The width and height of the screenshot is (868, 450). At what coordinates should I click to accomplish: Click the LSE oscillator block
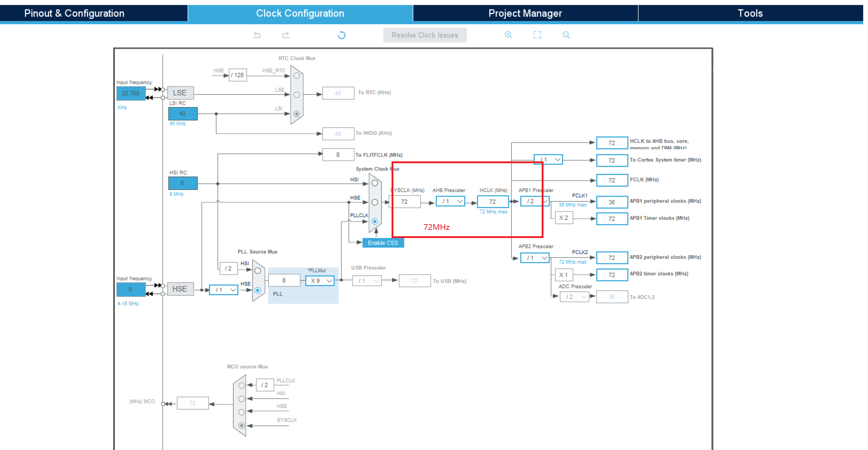point(180,93)
